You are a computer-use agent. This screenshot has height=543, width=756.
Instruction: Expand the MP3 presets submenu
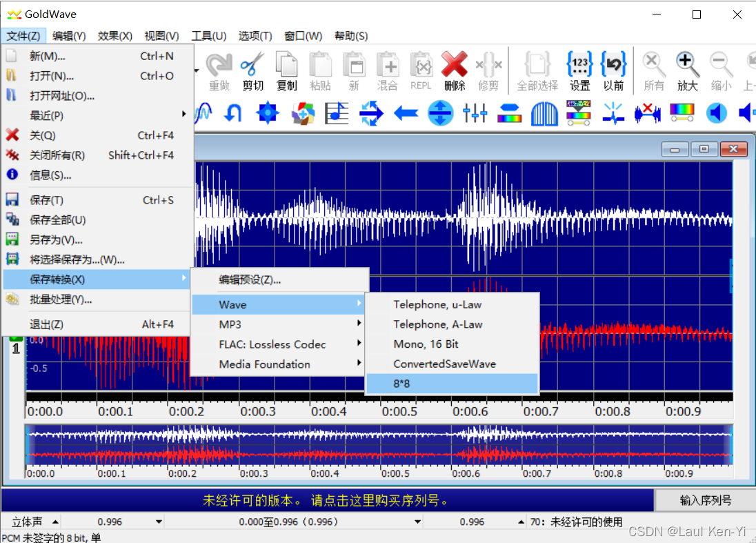(x=278, y=324)
